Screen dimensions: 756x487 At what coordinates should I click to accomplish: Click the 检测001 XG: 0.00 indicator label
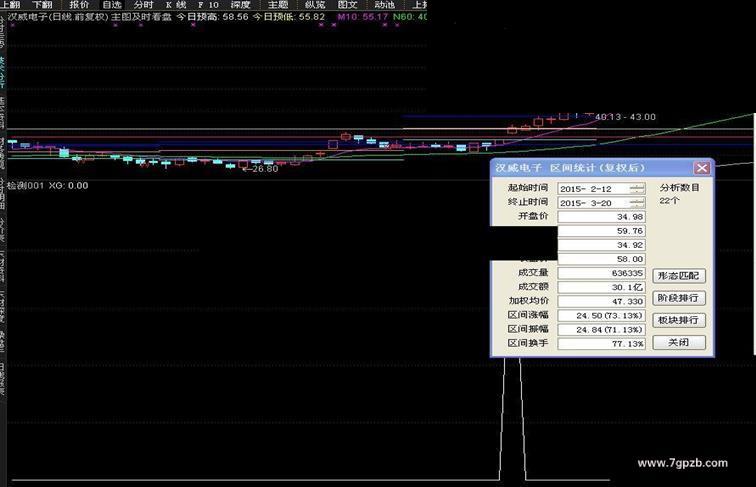47,186
